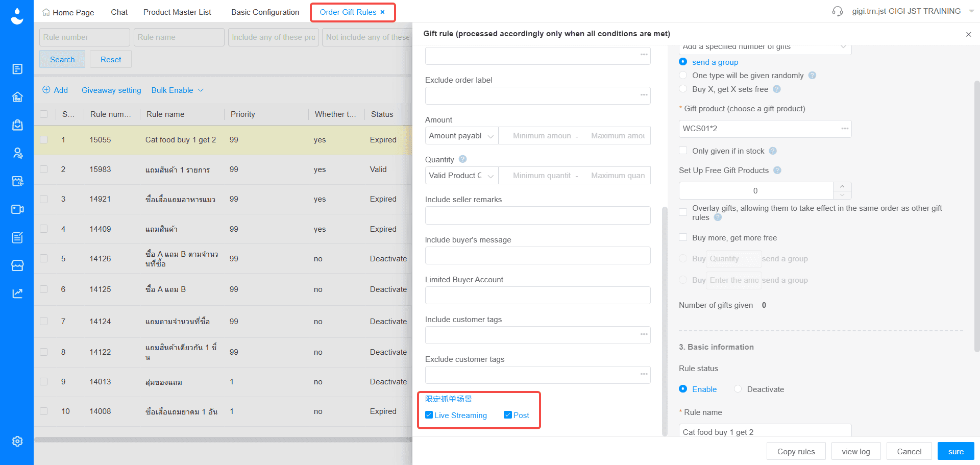
Task: Click the view log button
Action: click(x=856, y=451)
